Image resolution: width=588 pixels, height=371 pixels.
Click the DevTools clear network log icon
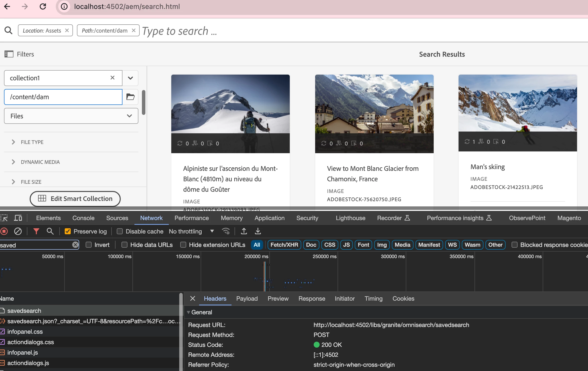(18, 231)
